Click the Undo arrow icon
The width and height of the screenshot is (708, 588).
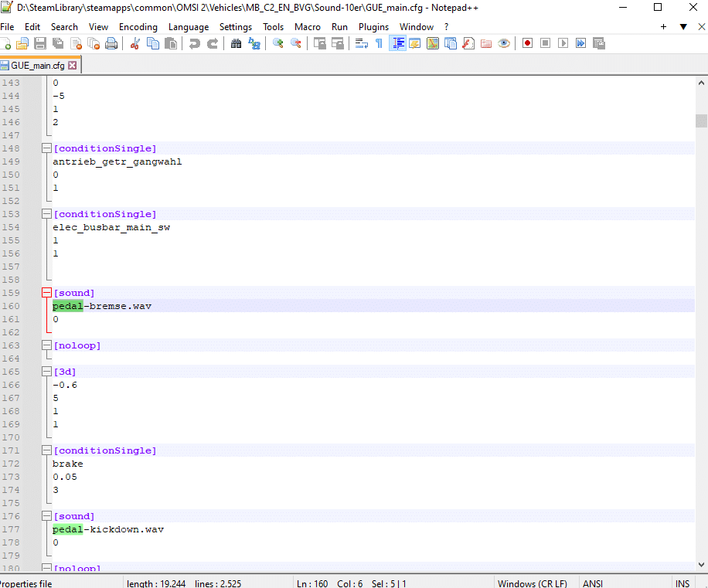tap(195, 44)
